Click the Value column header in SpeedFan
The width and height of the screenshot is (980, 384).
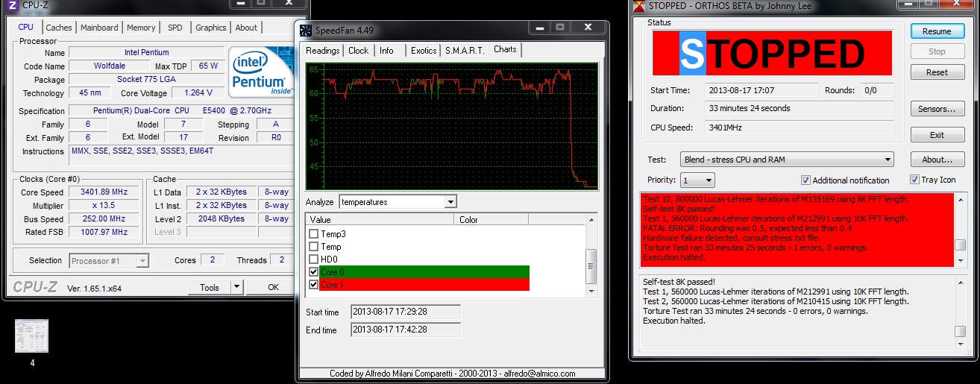coord(380,220)
